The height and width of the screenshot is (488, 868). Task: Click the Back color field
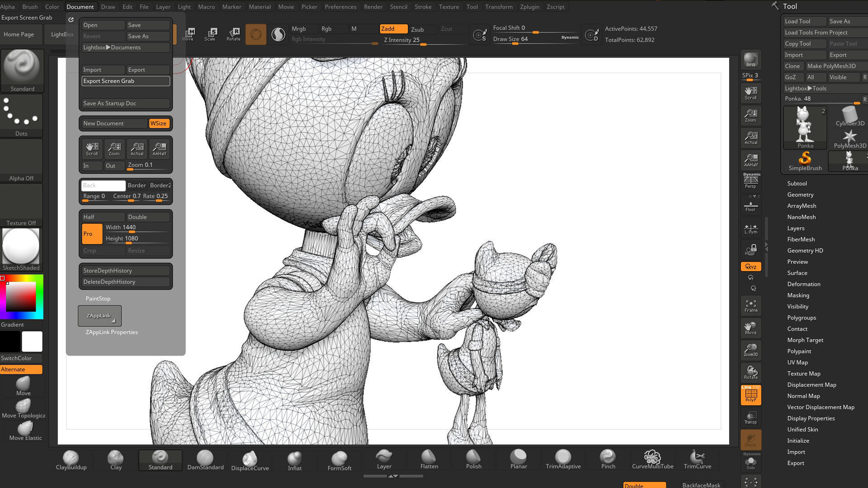coord(103,185)
